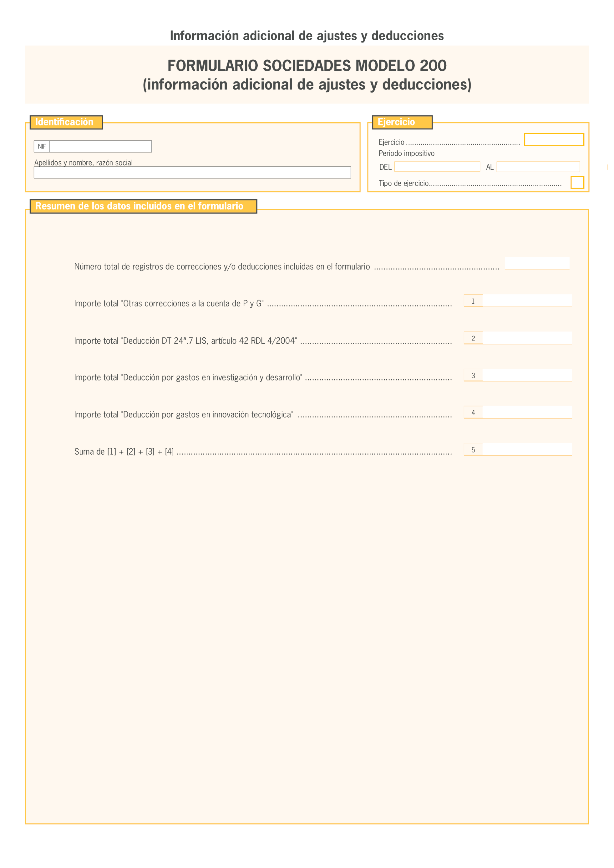Viewport: 614px width, 868px height.
Task: Click the label Importe total "Otras correcciones a la cuenta de P y G"
Action: 169,303
